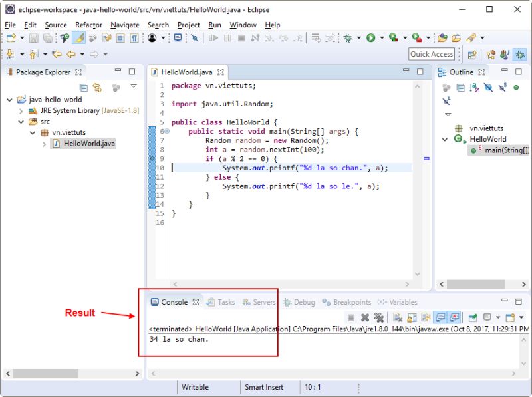Open the Source menu
This screenshot has height=397, width=532.
click(56, 25)
